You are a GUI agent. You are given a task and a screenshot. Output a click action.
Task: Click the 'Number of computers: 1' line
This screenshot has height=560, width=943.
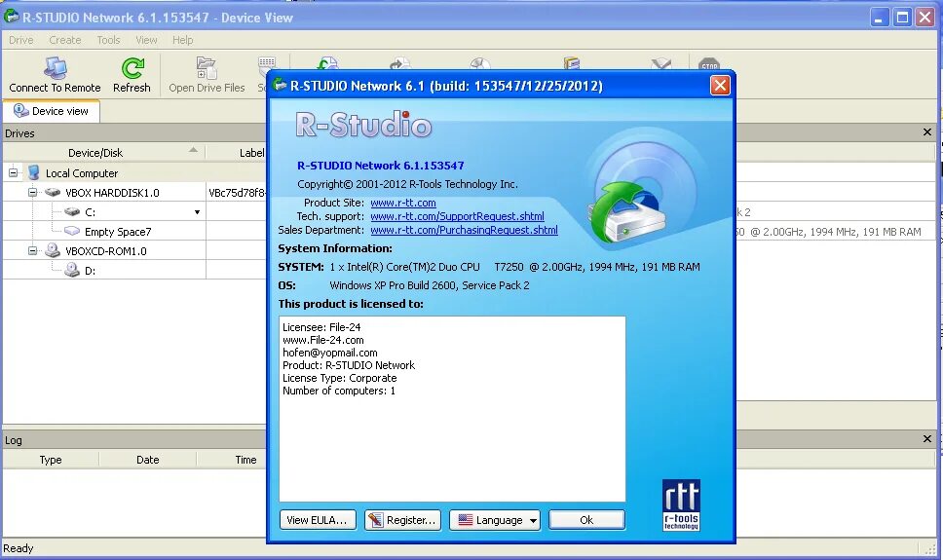(339, 391)
